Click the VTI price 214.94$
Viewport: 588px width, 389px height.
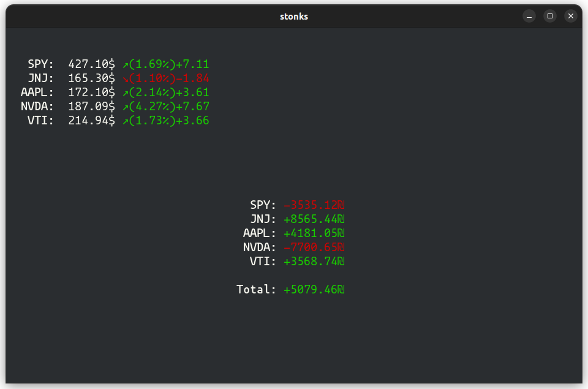pyautogui.click(x=91, y=121)
